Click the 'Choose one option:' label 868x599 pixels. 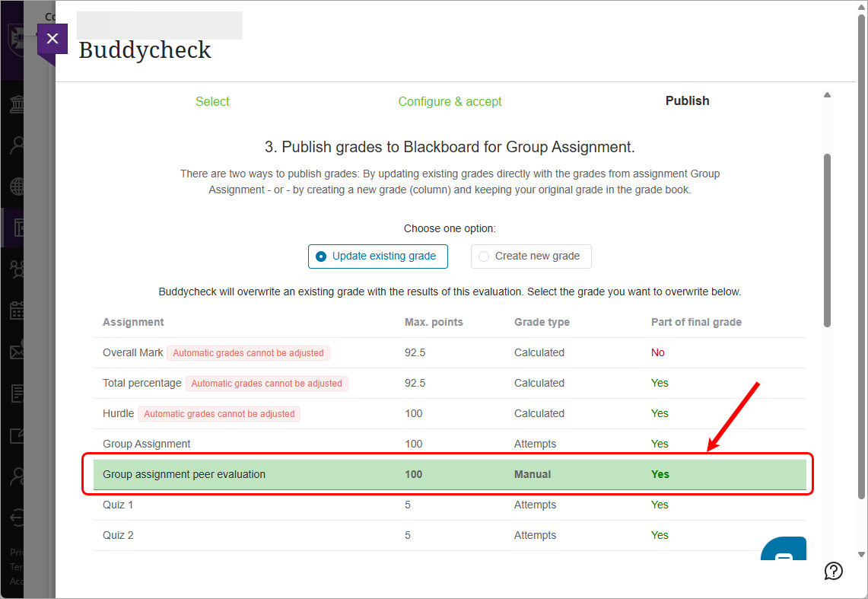tap(450, 228)
